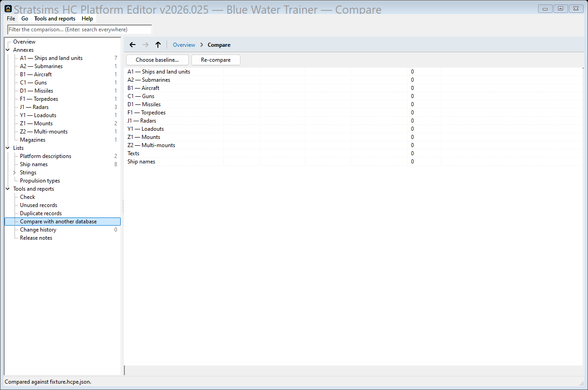
Task: Select J1 — Radars in the sidebar
Action: coord(34,107)
